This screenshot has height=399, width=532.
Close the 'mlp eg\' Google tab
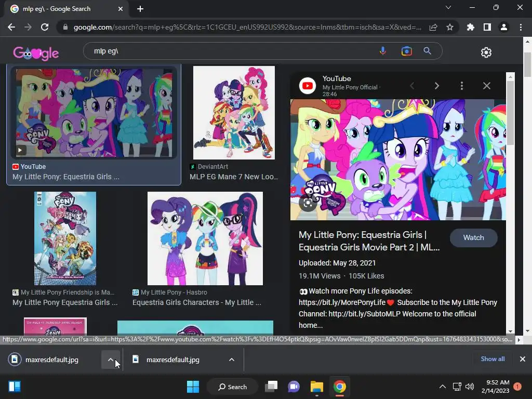pyautogui.click(x=121, y=9)
